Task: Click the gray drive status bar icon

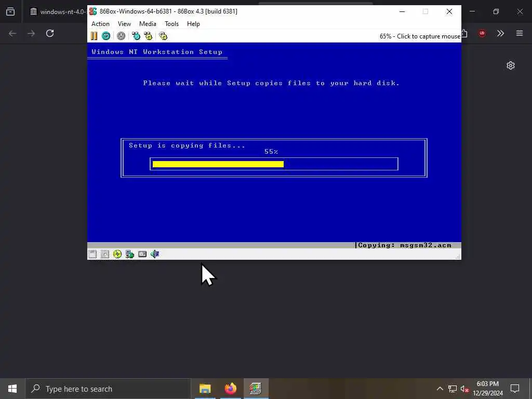Action: click(142, 254)
